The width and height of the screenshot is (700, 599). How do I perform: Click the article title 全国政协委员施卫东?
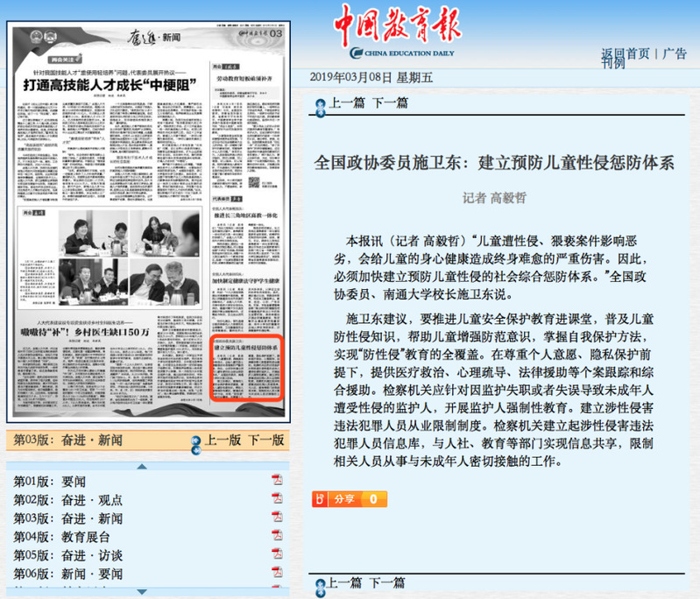tap(494, 163)
